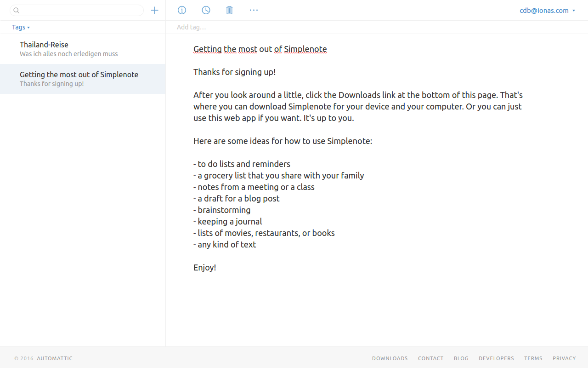Open the Privacy footer link
This screenshot has height=368, width=588.
[564, 358]
